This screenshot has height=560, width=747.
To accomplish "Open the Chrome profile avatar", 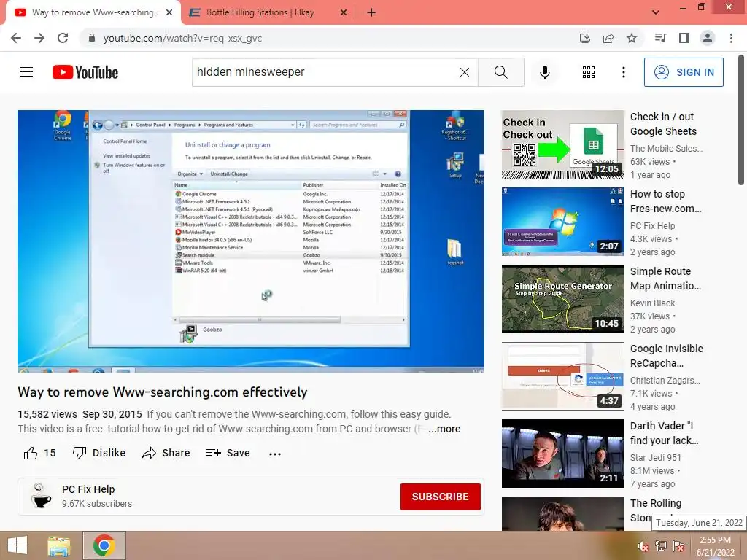I will (708, 38).
